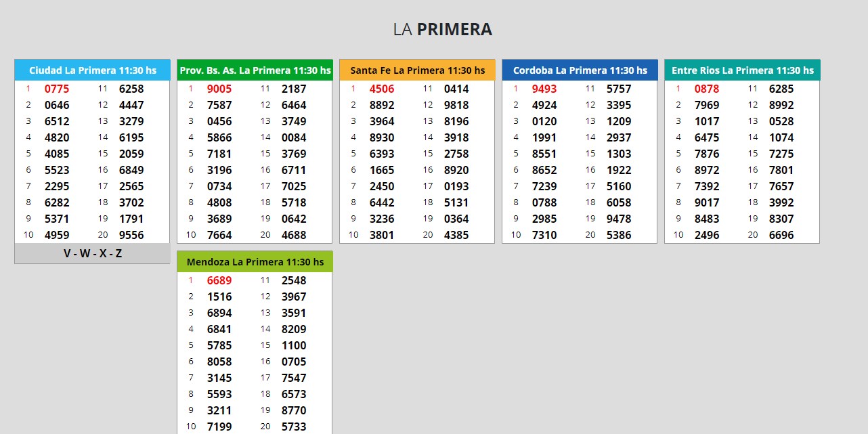Click number 8920 in Santa Fe table
The image size is (868, 434).
pyautogui.click(x=456, y=170)
